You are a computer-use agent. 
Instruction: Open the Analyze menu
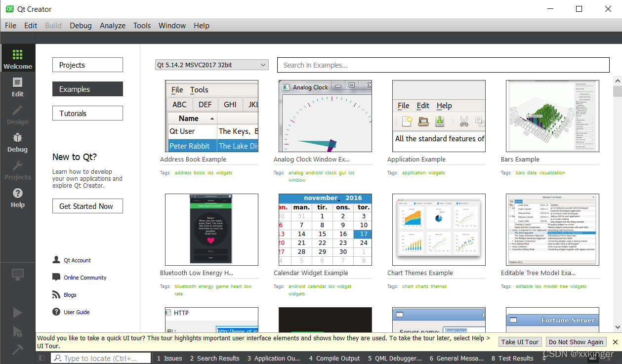113,26
